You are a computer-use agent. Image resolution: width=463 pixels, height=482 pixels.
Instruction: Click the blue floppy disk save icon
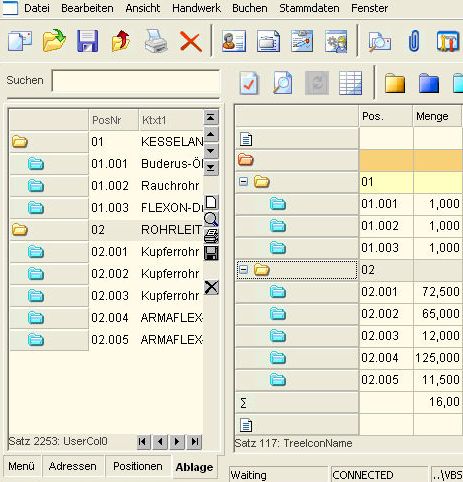(x=87, y=41)
